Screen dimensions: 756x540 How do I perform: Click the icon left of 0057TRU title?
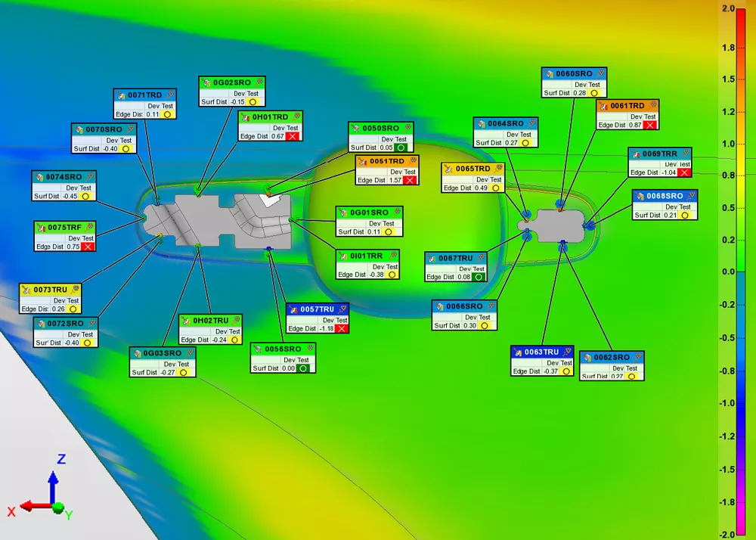click(294, 309)
